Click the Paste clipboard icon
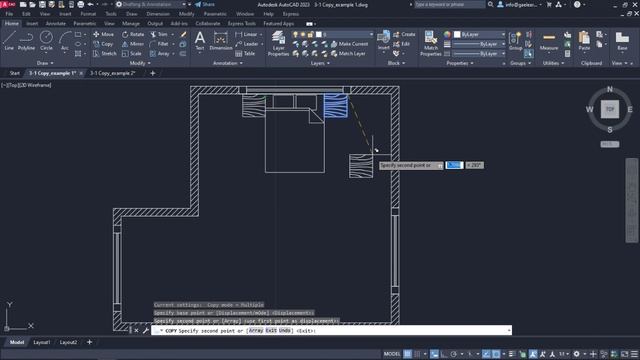 click(584, 40)
